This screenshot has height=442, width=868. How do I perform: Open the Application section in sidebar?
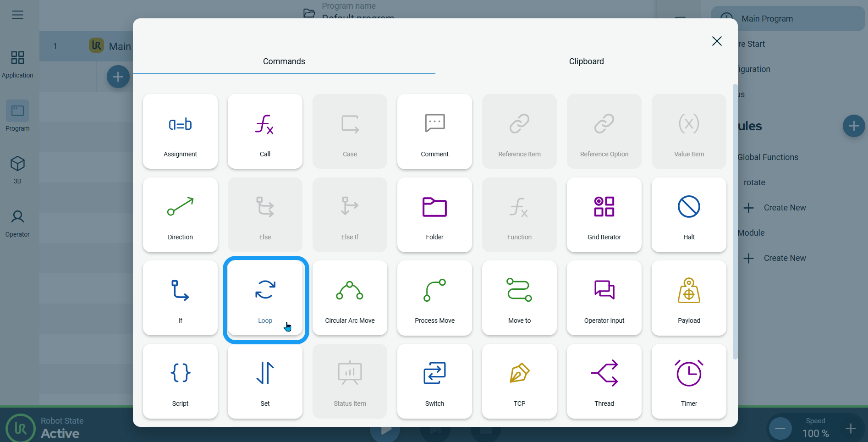click(x=17, y=64)
